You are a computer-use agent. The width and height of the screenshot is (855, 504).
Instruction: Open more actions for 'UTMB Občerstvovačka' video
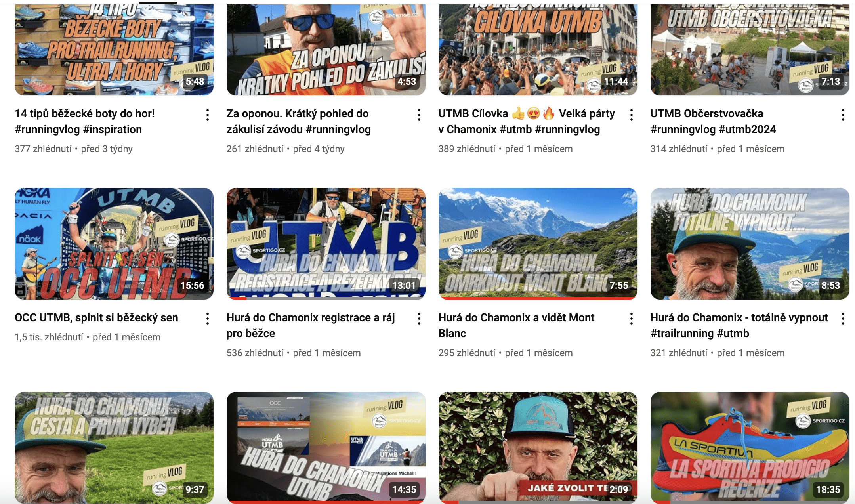[x=843, y=115]
